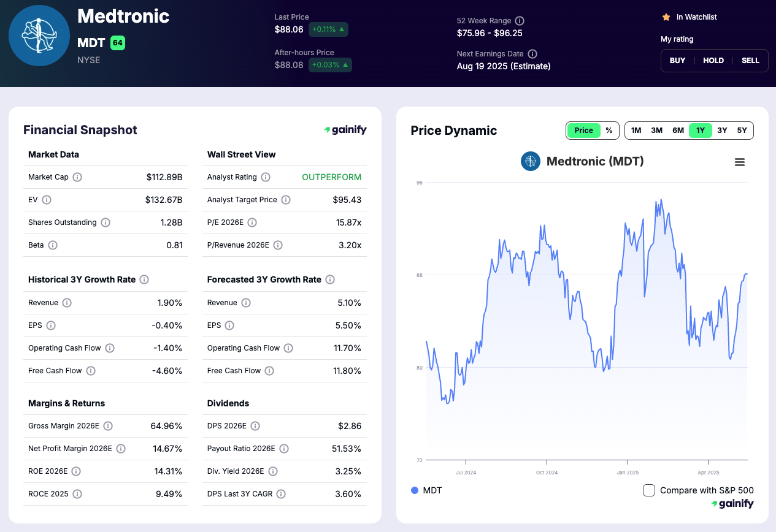Open info icon beside Analyst Rating

point(266,177)
